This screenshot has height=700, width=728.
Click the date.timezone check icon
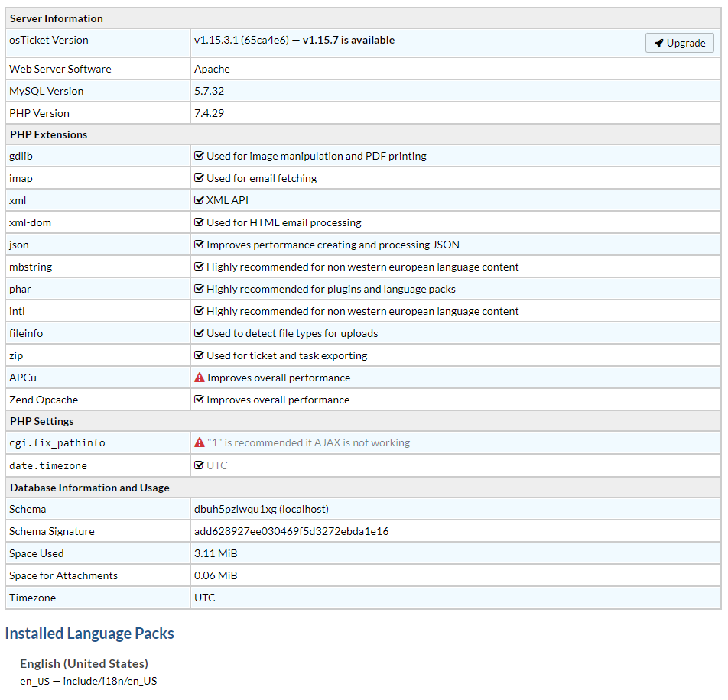pyautogui.click(x=200, y=465)
